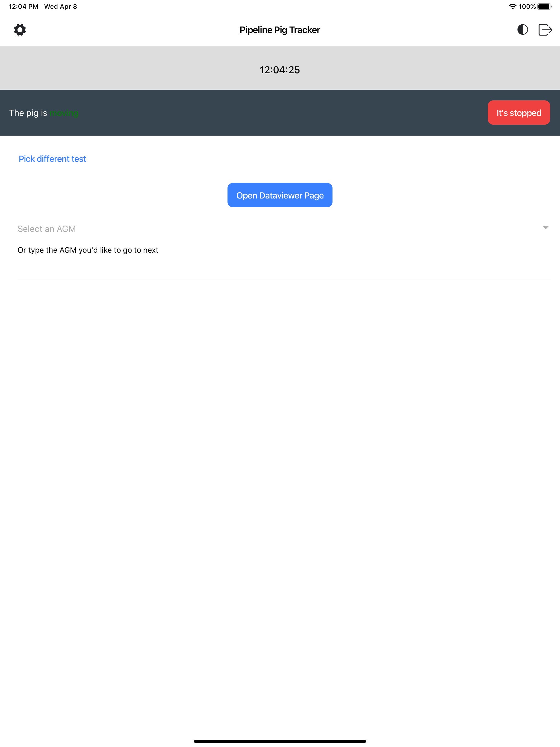Tap the home indicator bar at bottom
Screen dimensions: 560x747
coord(280,741)
